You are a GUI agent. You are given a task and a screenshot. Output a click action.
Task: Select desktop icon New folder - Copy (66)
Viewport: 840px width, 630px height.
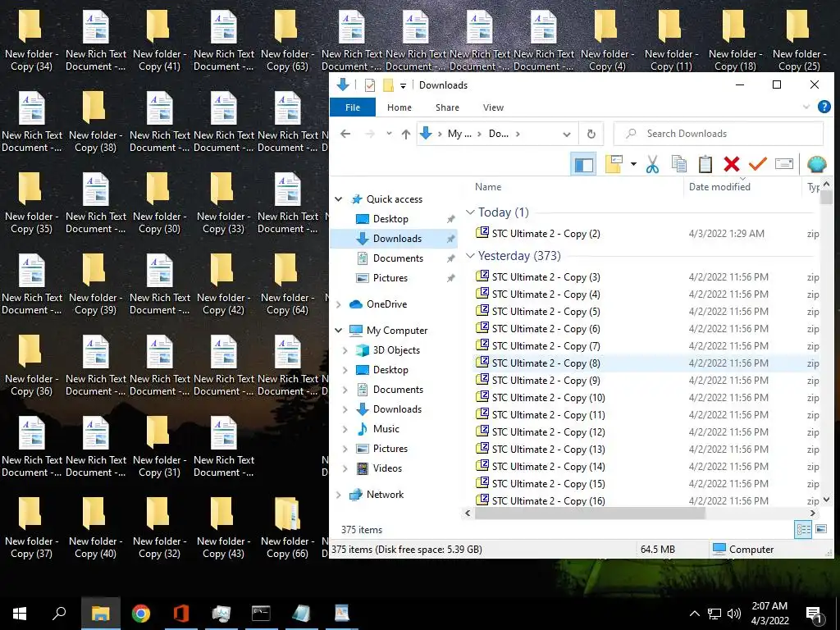(x=287, y=527)
